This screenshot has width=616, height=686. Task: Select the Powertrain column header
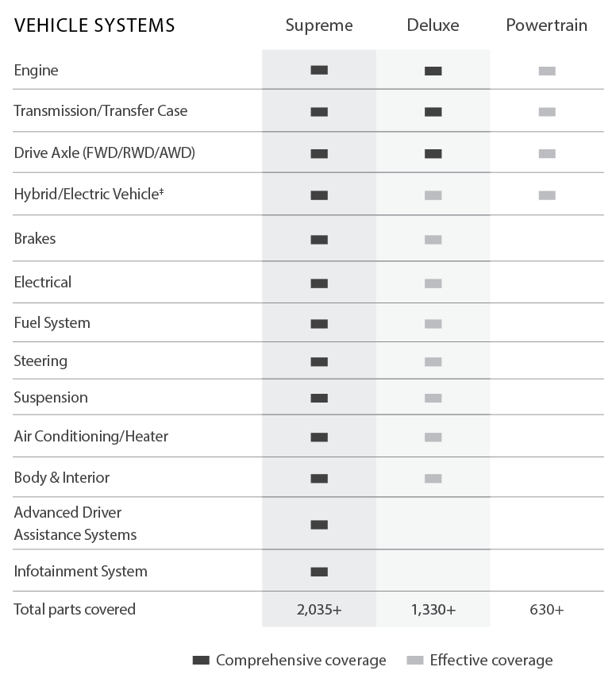(x=547, y=25)
